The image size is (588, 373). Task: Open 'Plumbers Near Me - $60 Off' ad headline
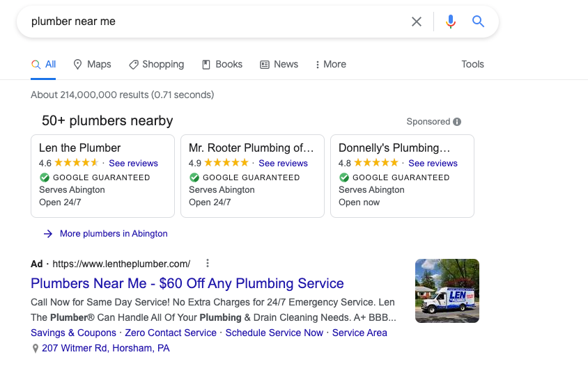(187, 283)
